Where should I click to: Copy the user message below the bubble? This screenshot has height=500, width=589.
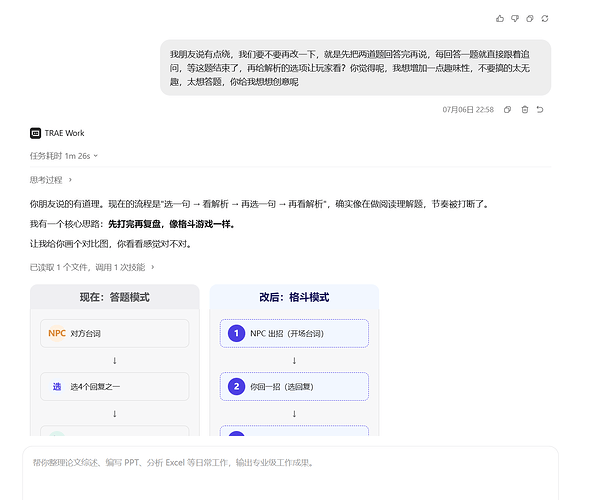tap(507, 109)
